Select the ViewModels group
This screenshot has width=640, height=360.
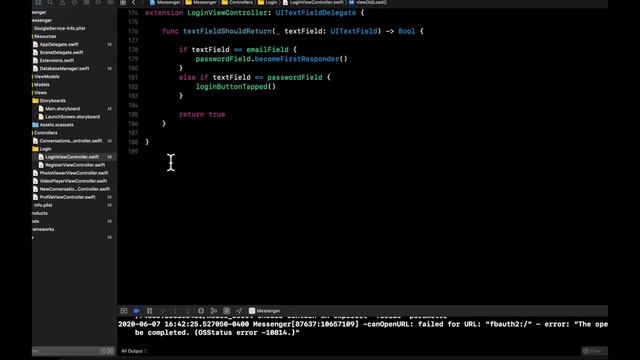click(x=47, y=77)
